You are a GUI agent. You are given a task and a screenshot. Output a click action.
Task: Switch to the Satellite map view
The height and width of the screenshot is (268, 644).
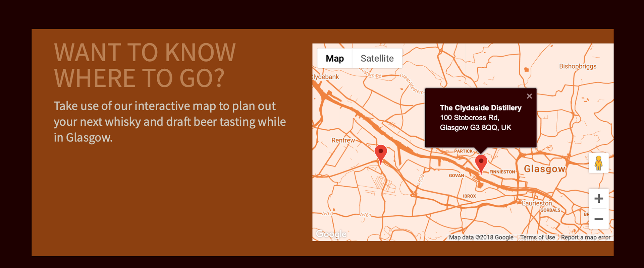[x=377, y=58]
